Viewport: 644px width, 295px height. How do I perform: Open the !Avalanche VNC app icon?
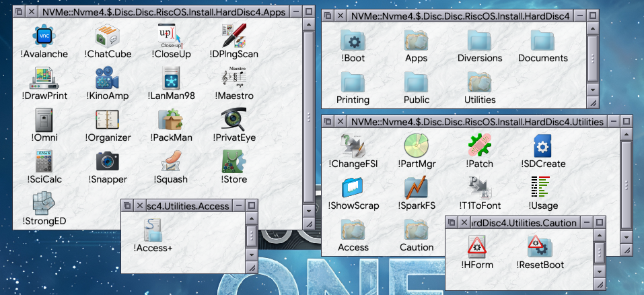click(44, 36)
